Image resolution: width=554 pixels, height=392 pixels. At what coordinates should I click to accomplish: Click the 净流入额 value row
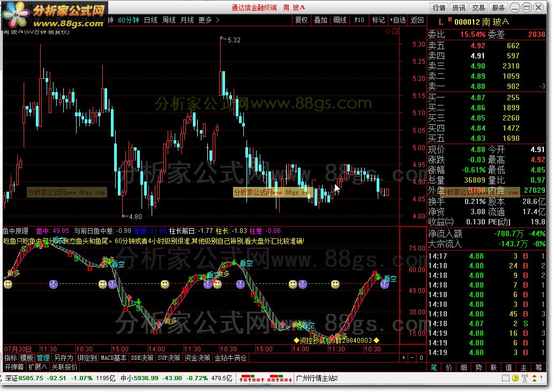[487, 233]
